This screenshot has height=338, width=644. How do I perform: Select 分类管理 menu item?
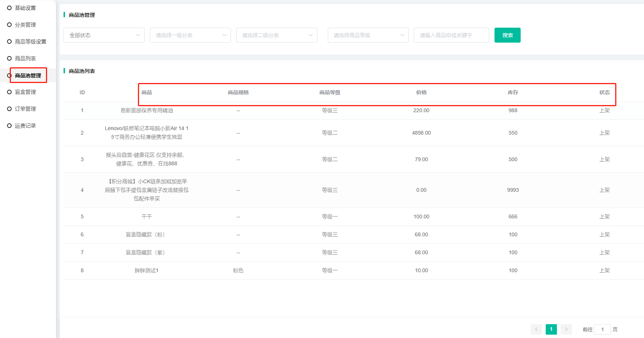pos(25,25)
